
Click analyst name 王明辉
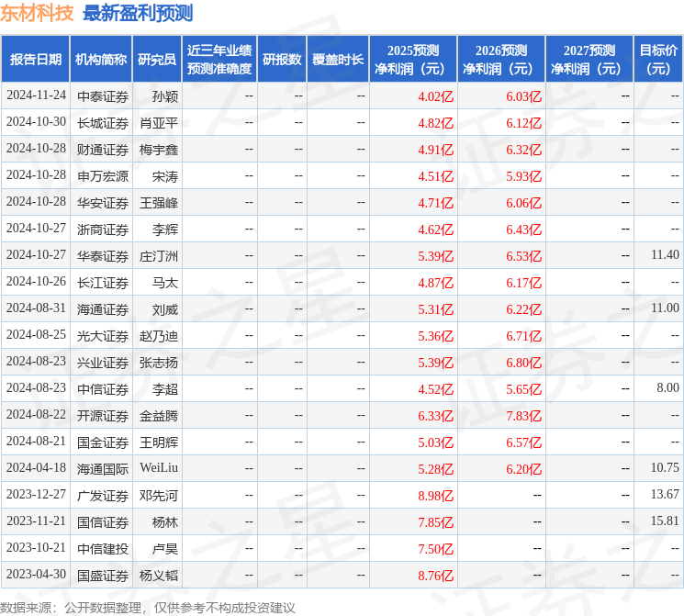[159, 442]
